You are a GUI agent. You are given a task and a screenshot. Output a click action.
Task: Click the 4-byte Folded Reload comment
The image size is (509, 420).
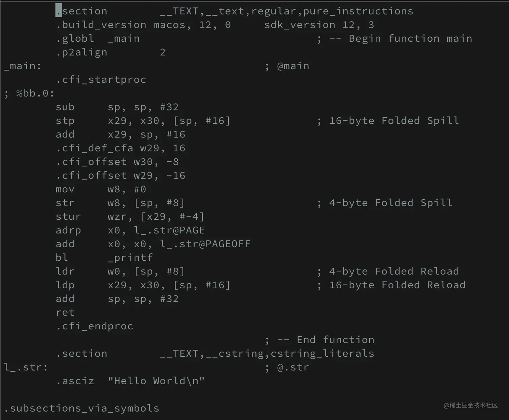[394, 271]
